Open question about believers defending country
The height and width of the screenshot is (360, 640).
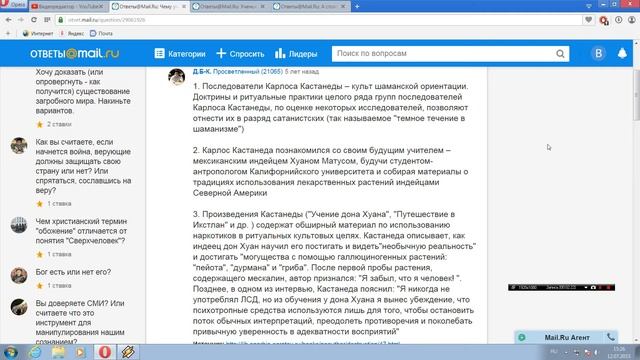point(83,166)
